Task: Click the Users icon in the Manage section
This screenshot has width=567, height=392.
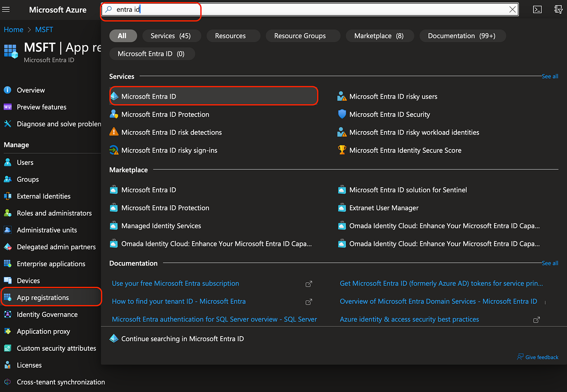Action: [x=7, y=162]
